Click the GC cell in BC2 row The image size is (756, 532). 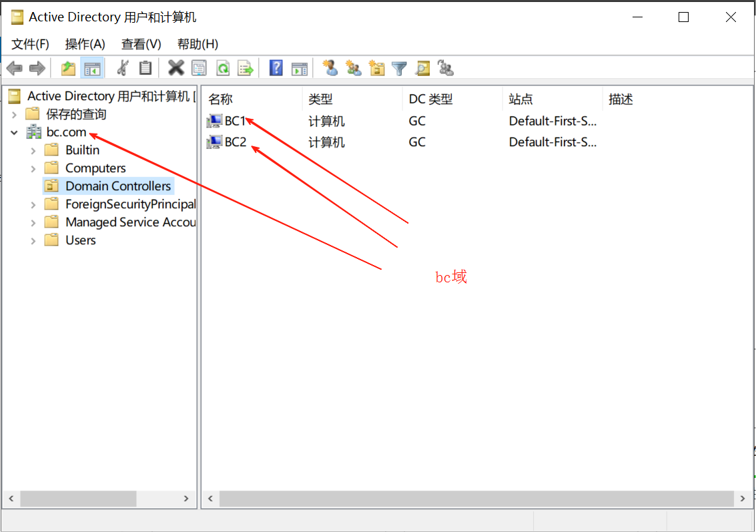[417, 142]
